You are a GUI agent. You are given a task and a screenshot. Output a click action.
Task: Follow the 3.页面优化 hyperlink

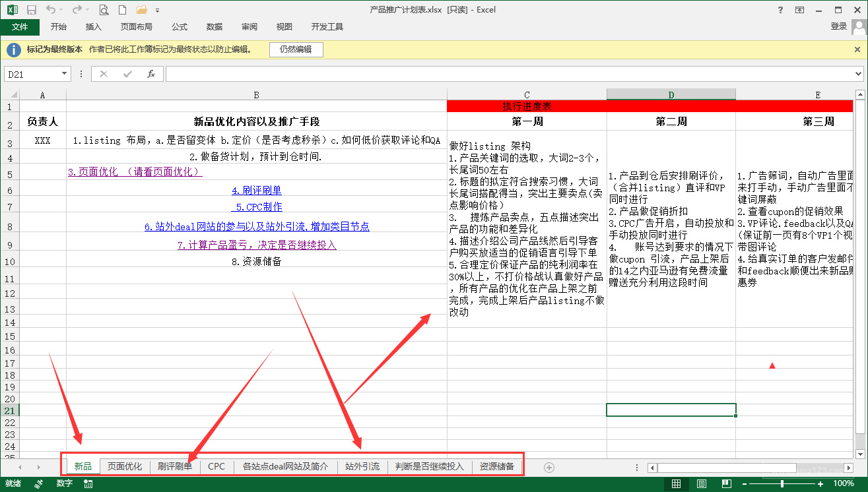135,171
